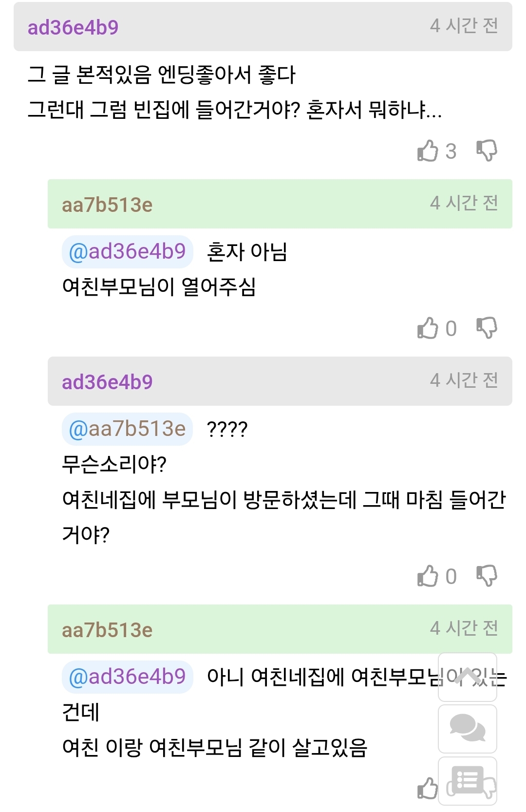This screenshot has width=526, height=812.
Task: Dislike the reply '혼자 아님'
Action: 487,328
